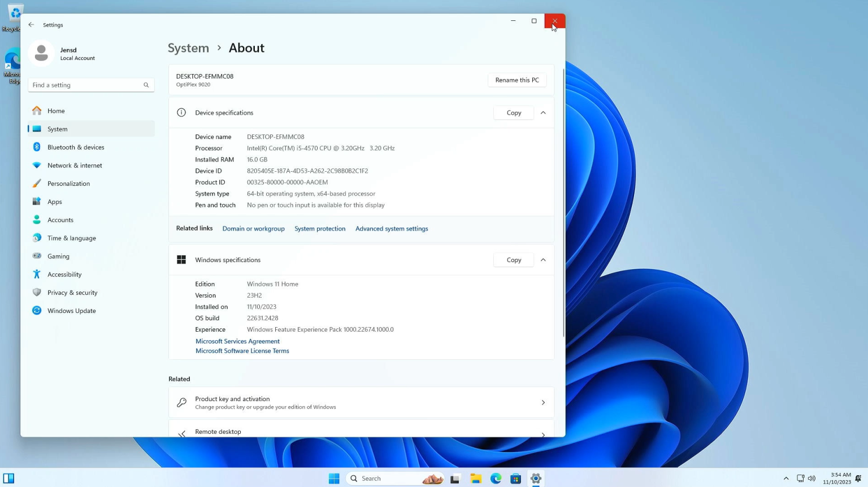The height and width of the screenshot is (487, 868).
Task: Select System in the navigation pane
Action: coord(57,129)
